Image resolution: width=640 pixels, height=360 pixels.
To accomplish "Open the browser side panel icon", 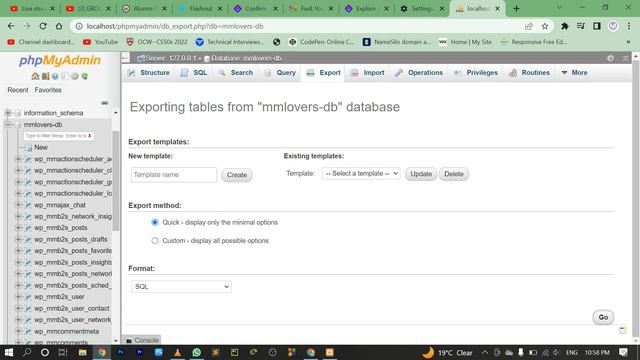I will point(597,26).
